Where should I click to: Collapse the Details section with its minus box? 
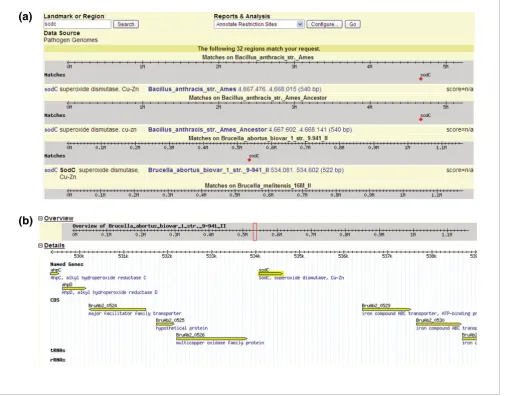coord(40,245)
